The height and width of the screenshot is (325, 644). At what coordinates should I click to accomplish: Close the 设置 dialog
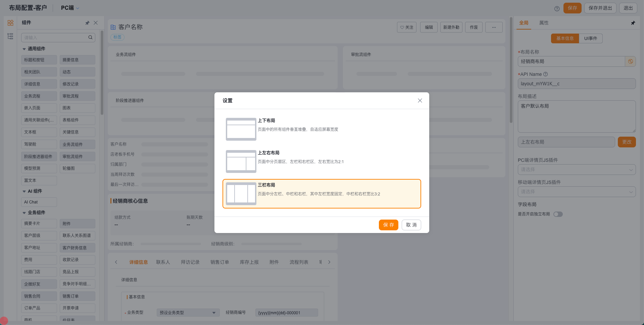(x=420, y=101)
